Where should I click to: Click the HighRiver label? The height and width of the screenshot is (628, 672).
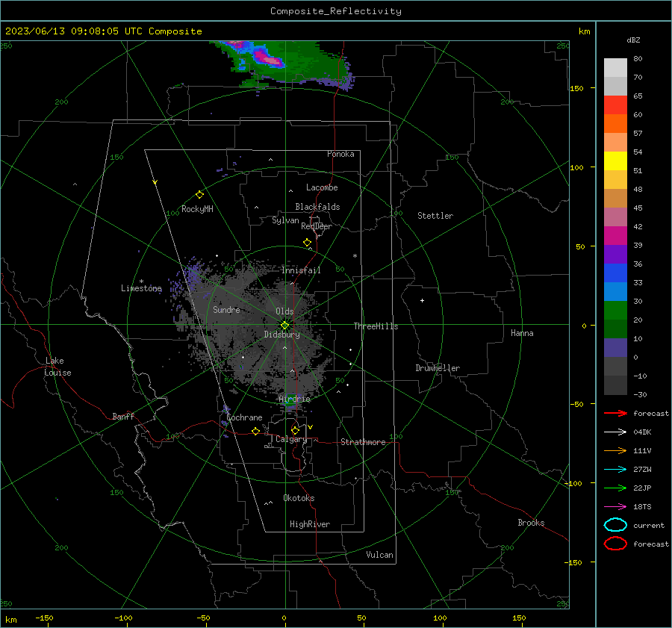tap(310, 524)
